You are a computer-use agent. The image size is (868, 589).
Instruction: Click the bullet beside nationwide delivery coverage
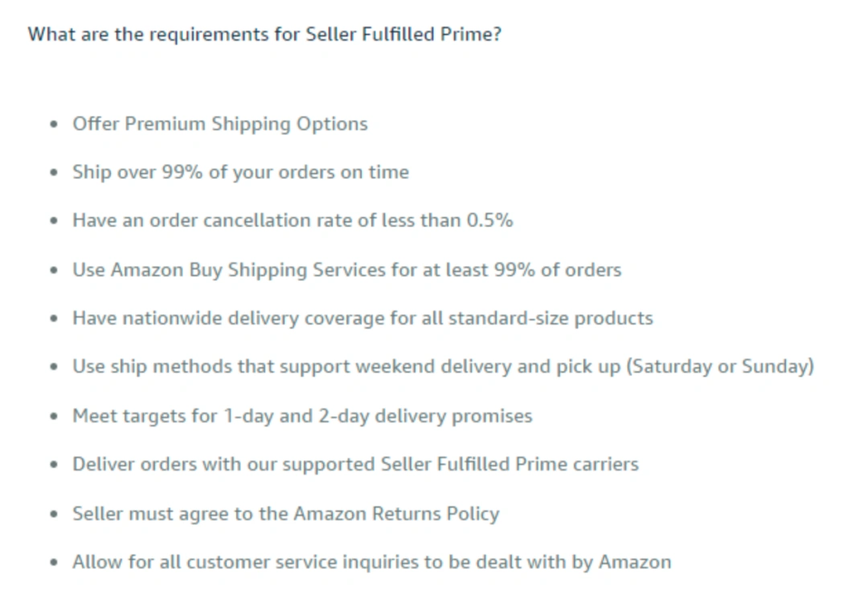[x=54, y=319]
